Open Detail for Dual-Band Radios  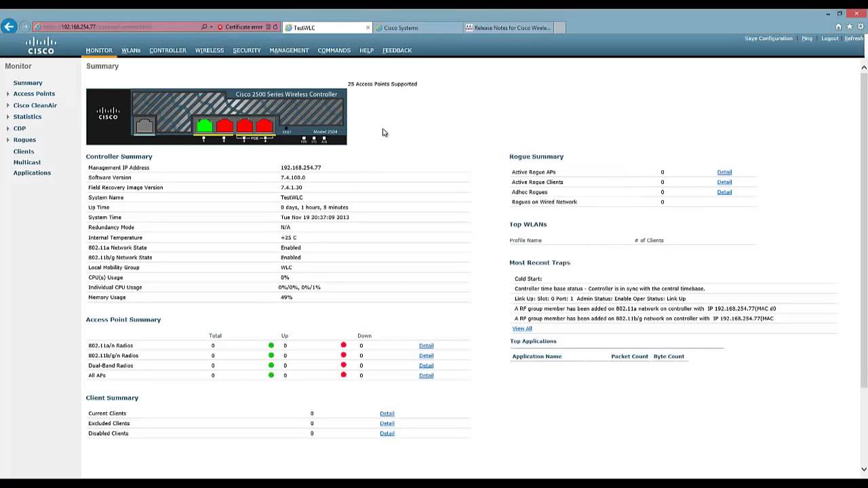click(426, 365)
